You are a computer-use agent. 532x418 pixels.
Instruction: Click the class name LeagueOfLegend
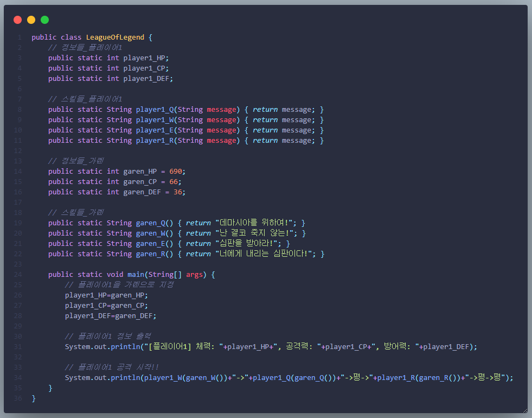[115, 37]
